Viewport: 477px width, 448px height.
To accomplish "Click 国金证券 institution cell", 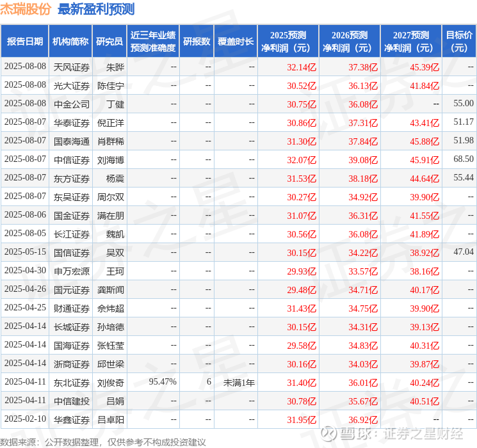I will 72,216.
